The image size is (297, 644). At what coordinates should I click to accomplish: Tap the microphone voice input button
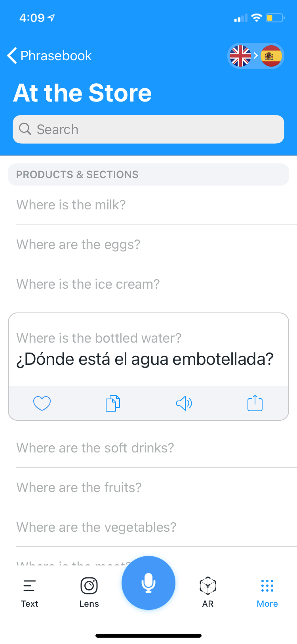(x=148, y=583)
